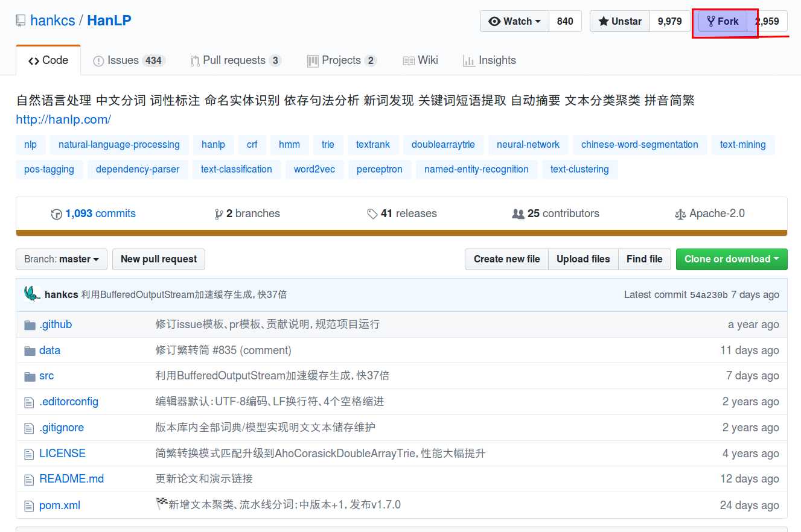801x532 pixels.
Task: Click the .github folder icon
Action: pyautogui.click(x=30, y=325)
